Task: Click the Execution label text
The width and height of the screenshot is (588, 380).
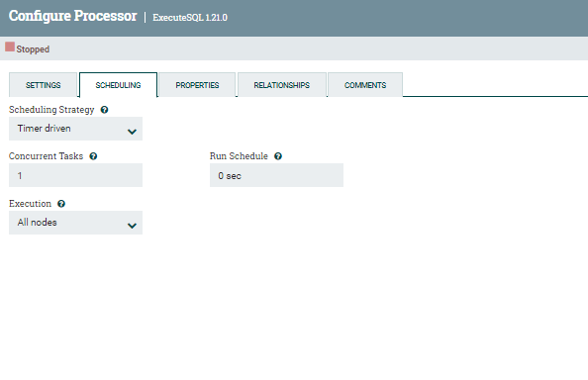Action: pyautogui.click(x=30, y=204)
